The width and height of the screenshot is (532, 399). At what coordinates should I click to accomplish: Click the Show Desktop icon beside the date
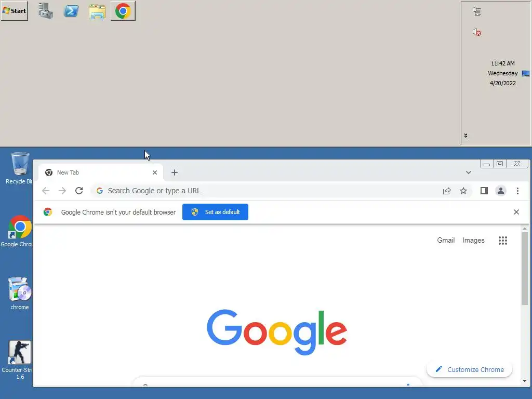[x=526, y=73]
